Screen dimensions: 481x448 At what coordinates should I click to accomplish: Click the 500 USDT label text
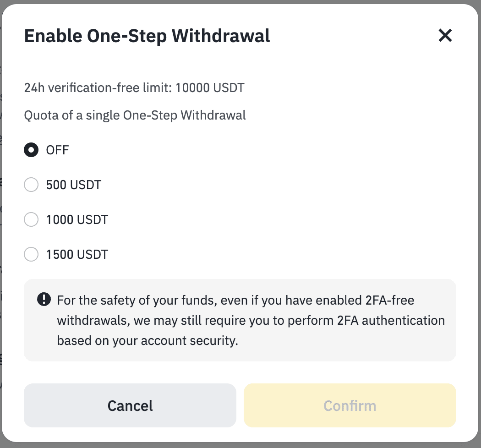click(x=74, y=185)
